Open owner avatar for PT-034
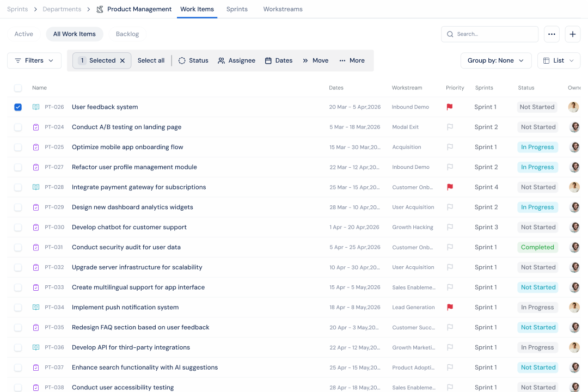Viewport: 588px width, 392px height. coord(574,307)
